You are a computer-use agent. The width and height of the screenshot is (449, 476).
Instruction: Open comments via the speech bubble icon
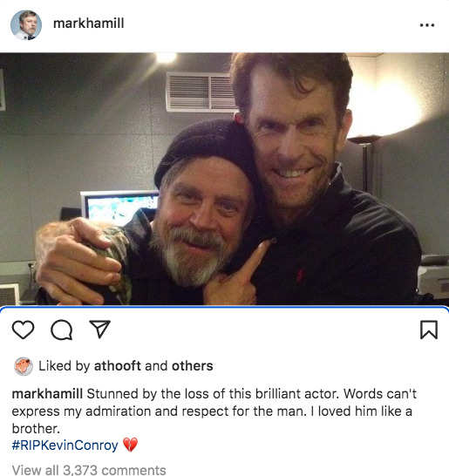[x=62, y=330]
